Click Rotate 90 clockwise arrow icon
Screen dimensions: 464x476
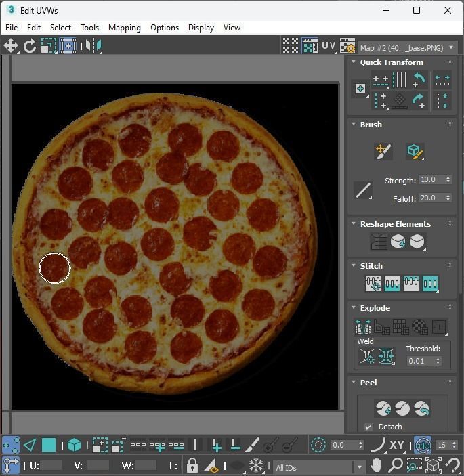[419, 101]
